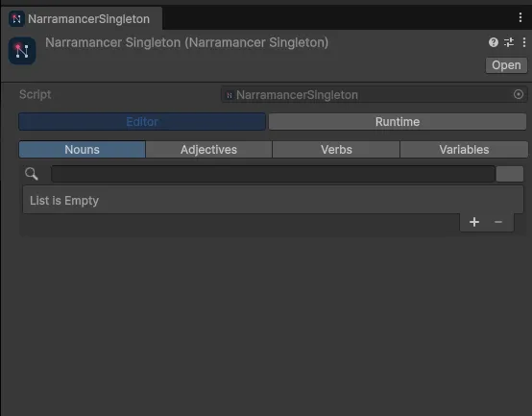Screen dimensions: 532x416
Task: Click the NarramancerSingleton script reference field
Action: [374, 95]
